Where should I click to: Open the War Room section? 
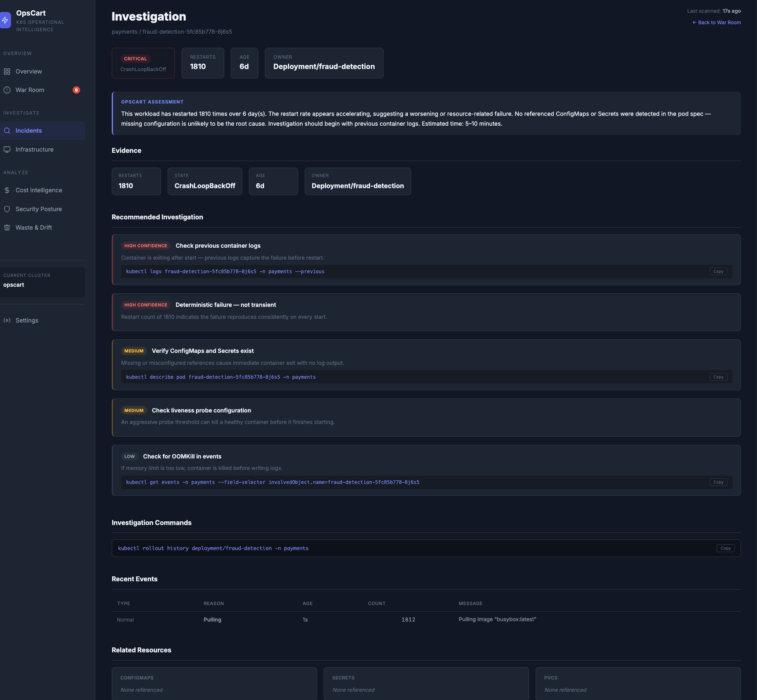(x=43, y=90)
